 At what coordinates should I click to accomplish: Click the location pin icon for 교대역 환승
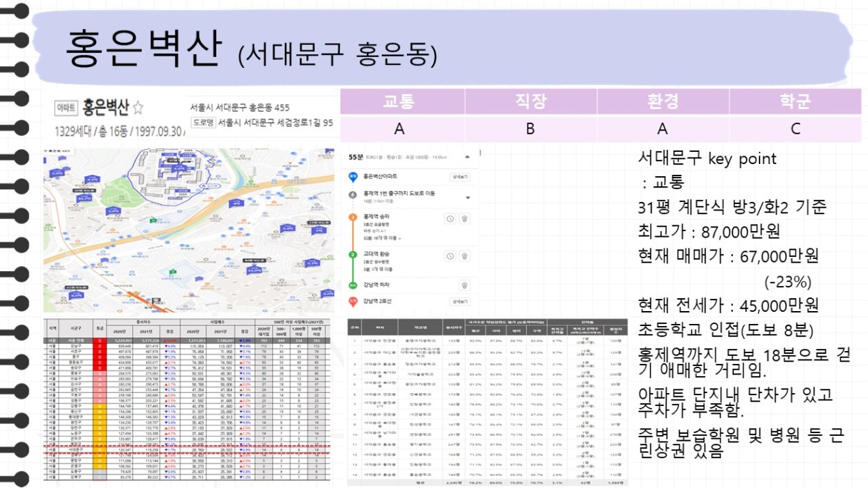[x=465, y=256]
